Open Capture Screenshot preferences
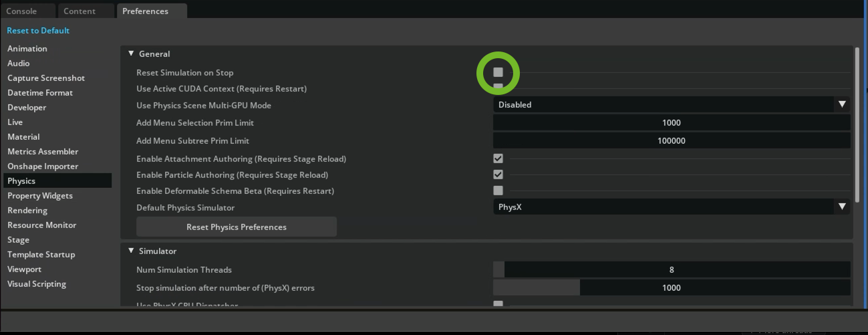 tap(46, 78)
